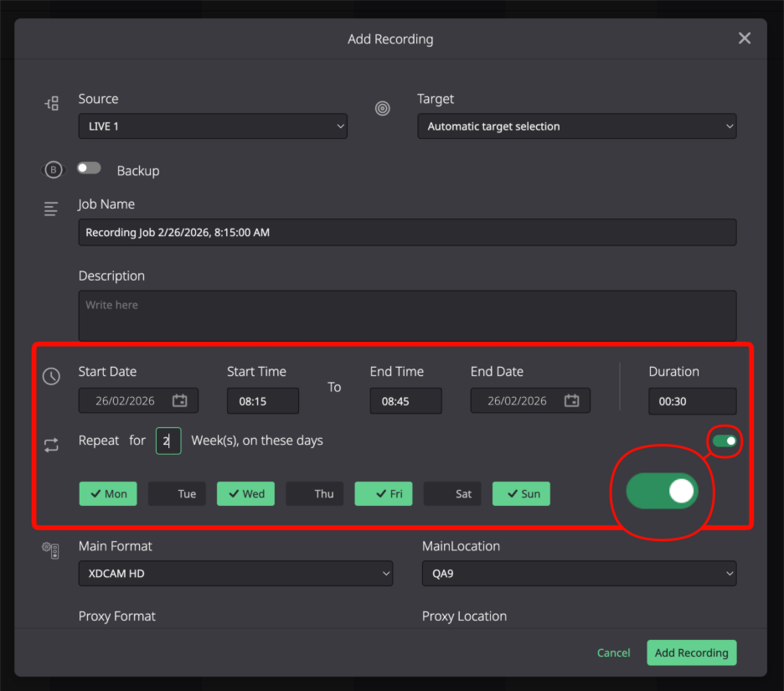
Task: Click the Duration 00:30 field
Action: (693, 401)
